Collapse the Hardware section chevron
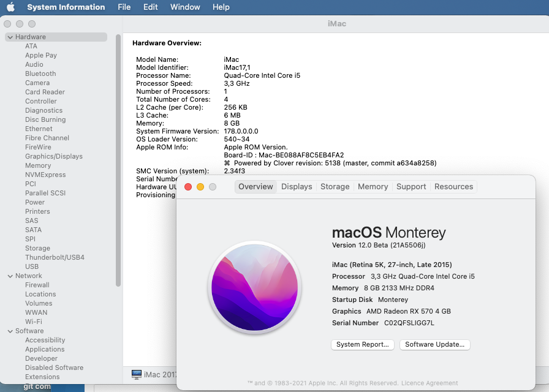 [x=10, y=37]
